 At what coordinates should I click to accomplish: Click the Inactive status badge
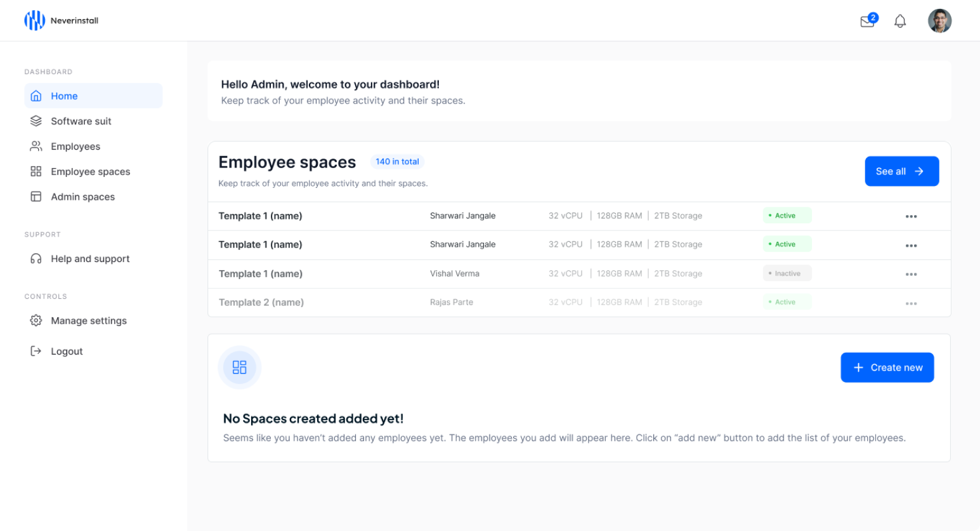click(x=787, y=273)
